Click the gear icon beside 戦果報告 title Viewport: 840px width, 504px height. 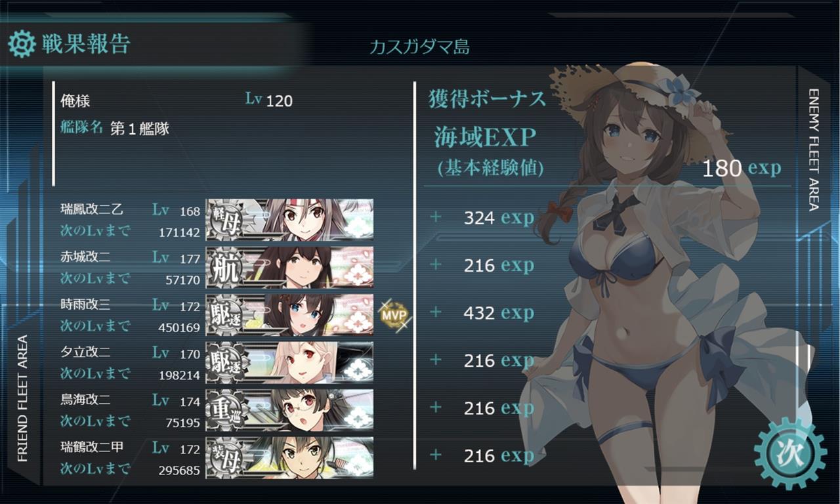(x=22, y=43)
